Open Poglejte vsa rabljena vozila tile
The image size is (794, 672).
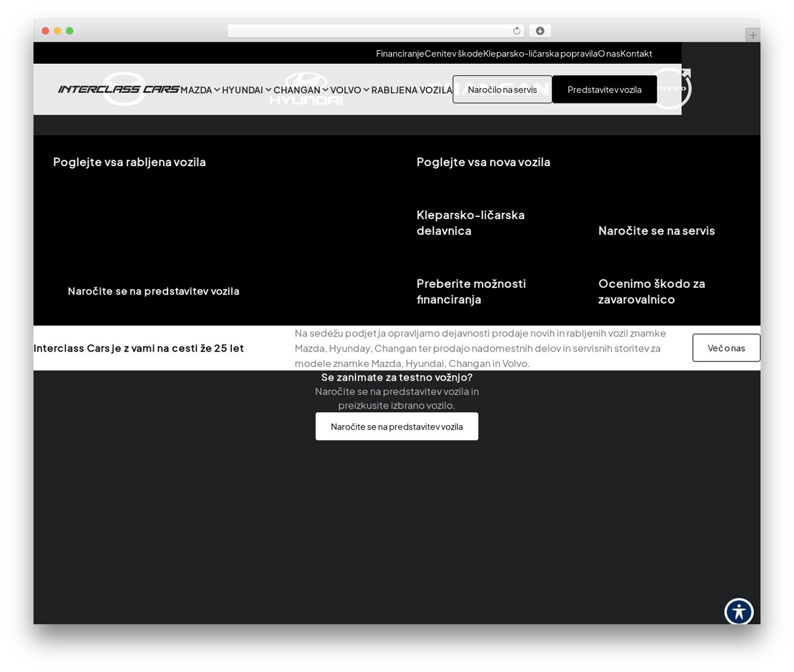click(x=129, y=162)
